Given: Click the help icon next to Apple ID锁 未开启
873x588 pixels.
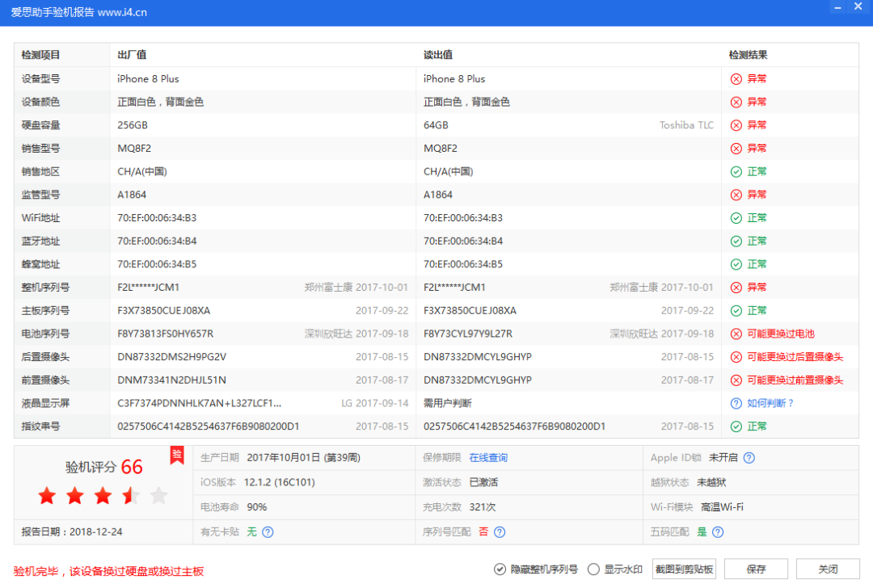Looking at the screenshot, I should (749, 458).
